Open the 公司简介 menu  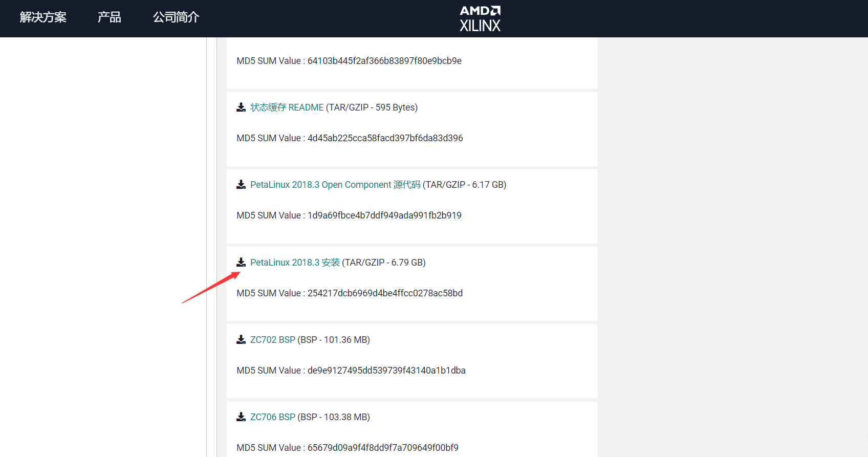176,17
